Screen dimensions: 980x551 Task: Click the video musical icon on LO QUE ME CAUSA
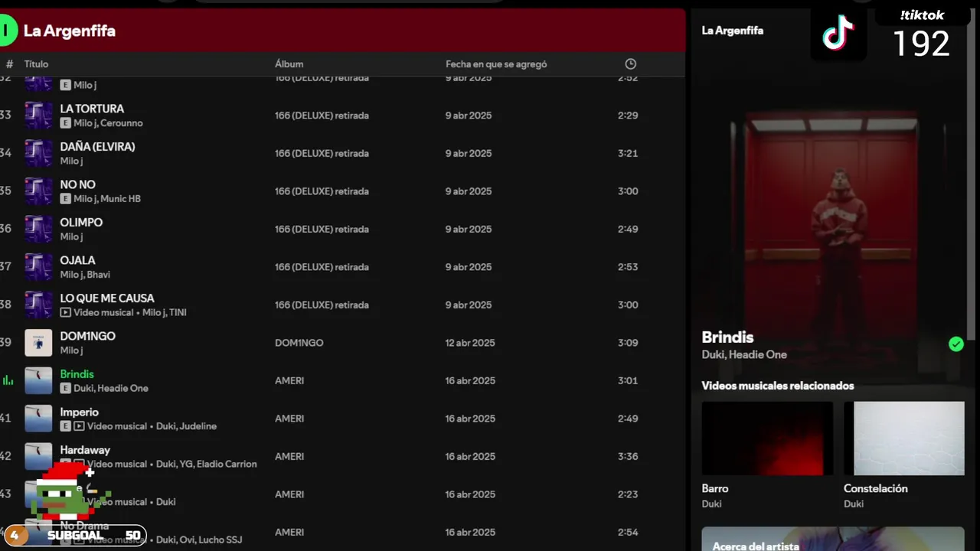pos(66,312)
